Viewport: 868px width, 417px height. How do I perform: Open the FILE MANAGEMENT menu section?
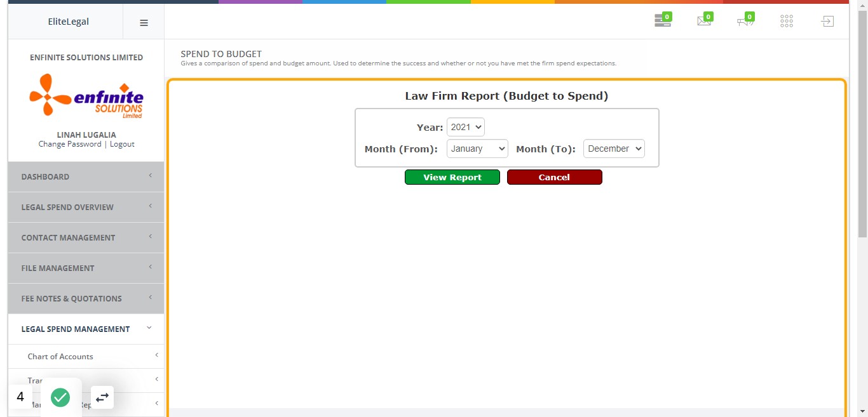tap(86, 268)
